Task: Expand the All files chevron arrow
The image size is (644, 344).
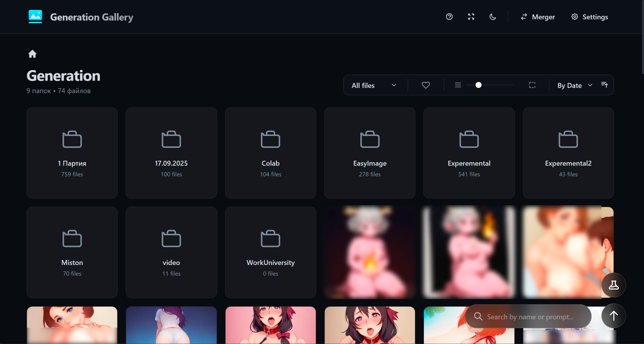Action: pyautogui.click(x=394, y=85)
